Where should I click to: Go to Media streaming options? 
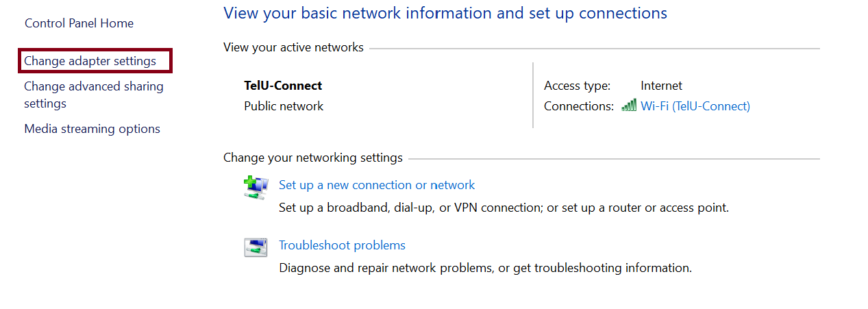[92, 129]
